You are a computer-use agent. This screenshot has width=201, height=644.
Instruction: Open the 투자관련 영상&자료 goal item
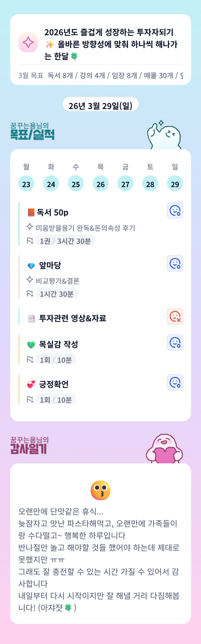coord(73,318)
